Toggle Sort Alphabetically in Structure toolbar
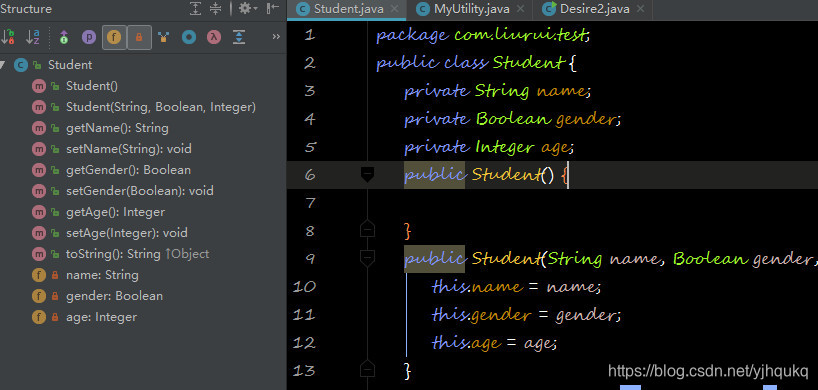818x390 pixels. 33,37
